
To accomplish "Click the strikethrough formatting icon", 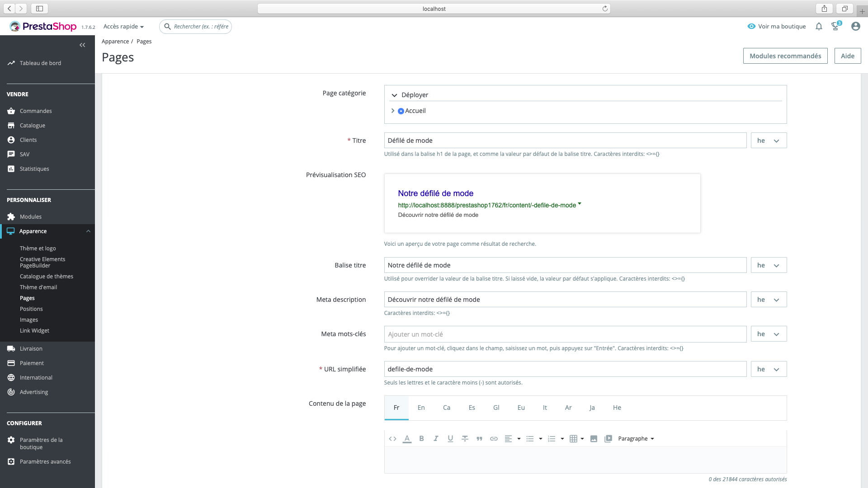I will point(465,439).
